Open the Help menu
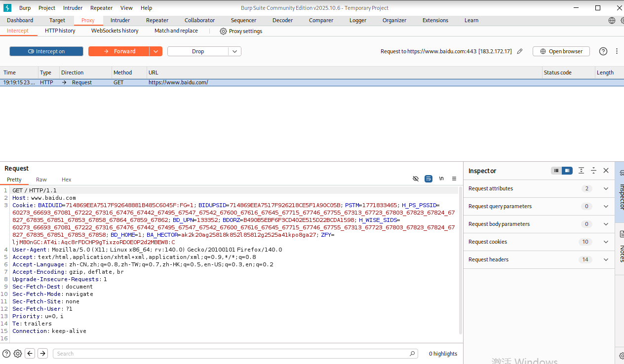 pyautogui.click(x=146, y=8)
